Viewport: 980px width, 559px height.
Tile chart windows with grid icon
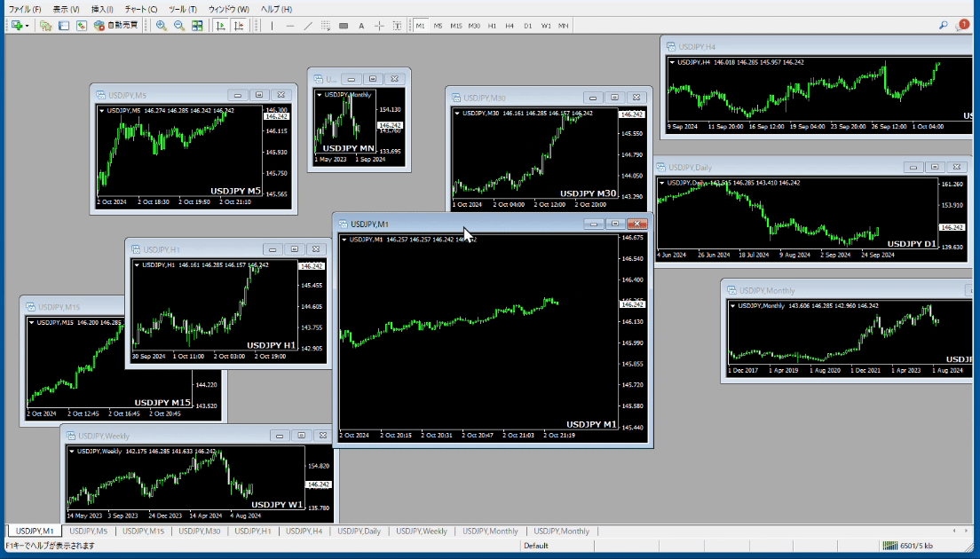(x=197, y=26)
